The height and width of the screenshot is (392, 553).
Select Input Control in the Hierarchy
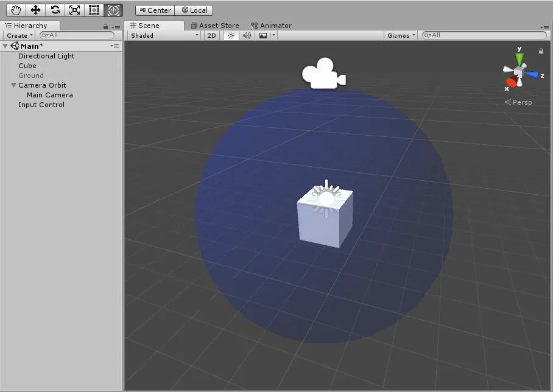tap(41, 105)
